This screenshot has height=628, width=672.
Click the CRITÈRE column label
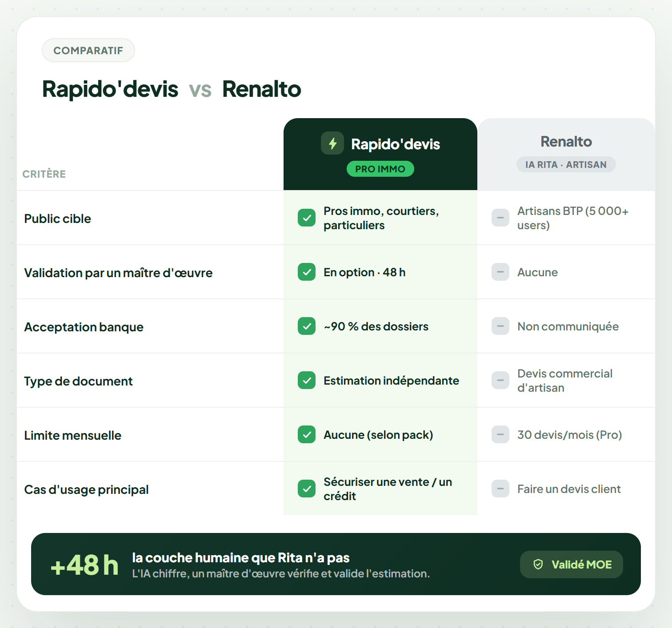(x=44, y=174)
